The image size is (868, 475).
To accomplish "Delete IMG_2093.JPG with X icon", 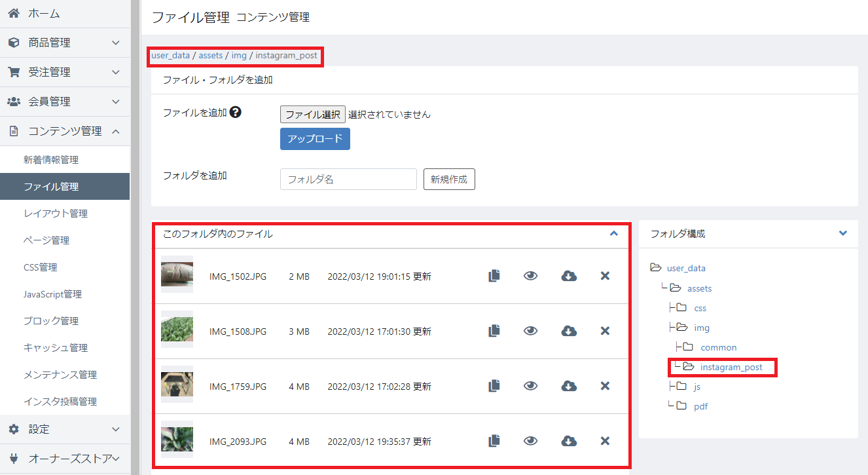I will 605,442.
